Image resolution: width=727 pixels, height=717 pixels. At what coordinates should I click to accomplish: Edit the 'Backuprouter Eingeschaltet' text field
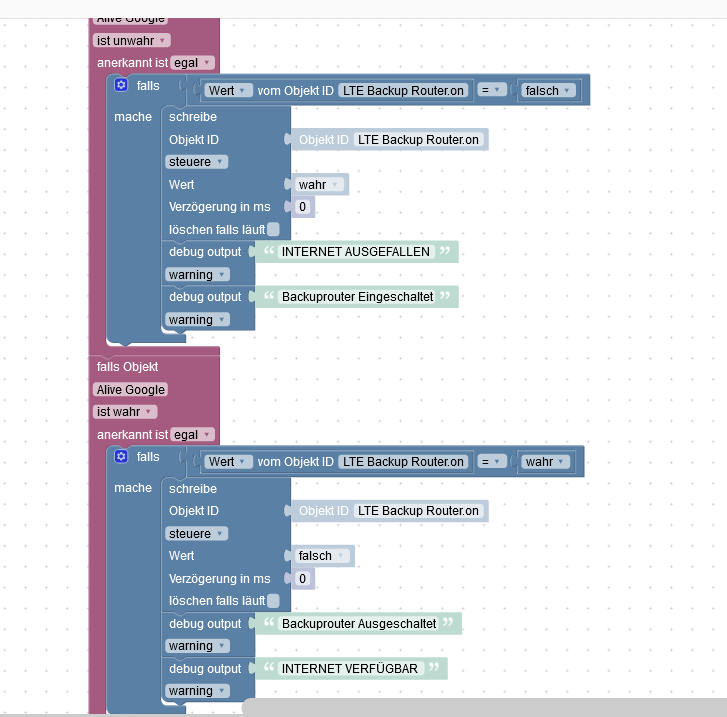pyautogui.click(x=357, y=297)
